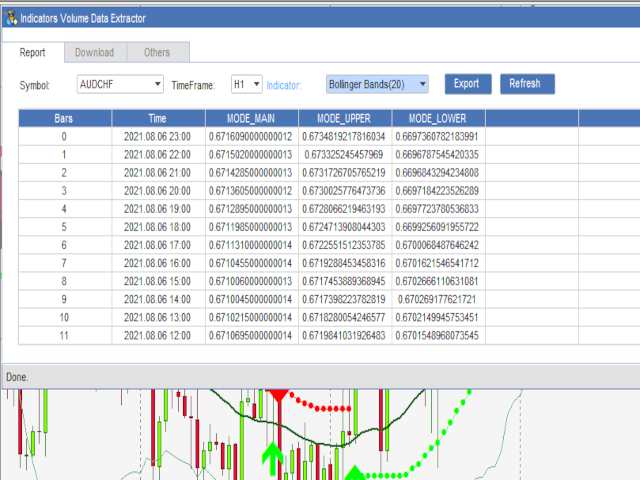Click the MODE_UPPER column header
Viewport: 640px width, 480px height.
[345, 118]
